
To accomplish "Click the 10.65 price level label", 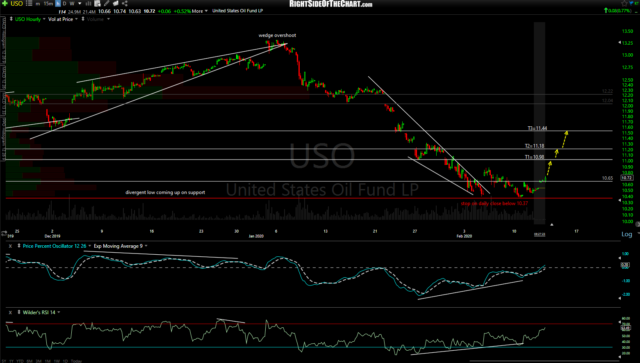I will 607,178.
